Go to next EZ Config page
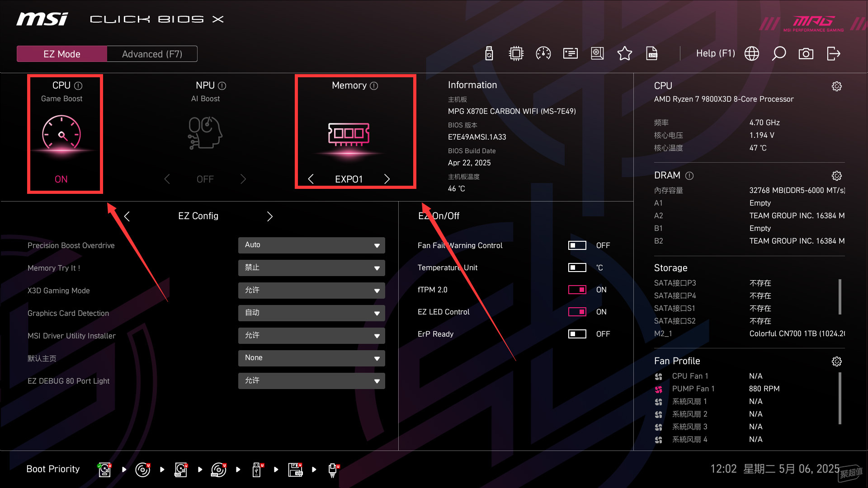868x488 pixels. [x=270, y=216]
